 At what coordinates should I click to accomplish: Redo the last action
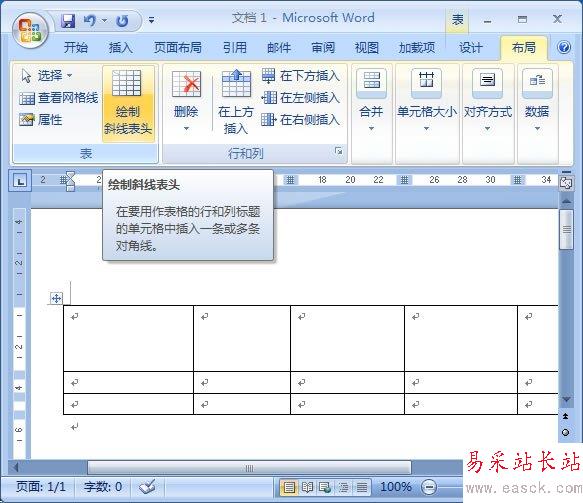(122, 21)
